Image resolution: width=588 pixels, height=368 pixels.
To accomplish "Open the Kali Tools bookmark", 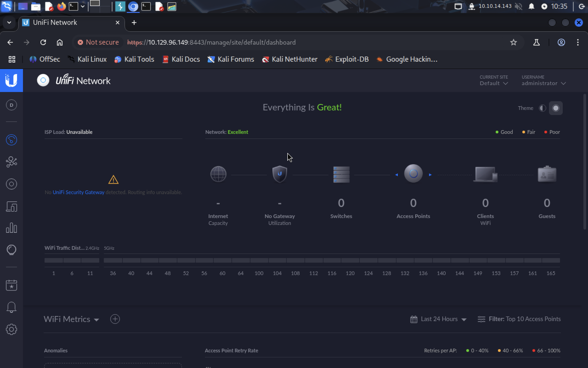I will pos(134,59).
